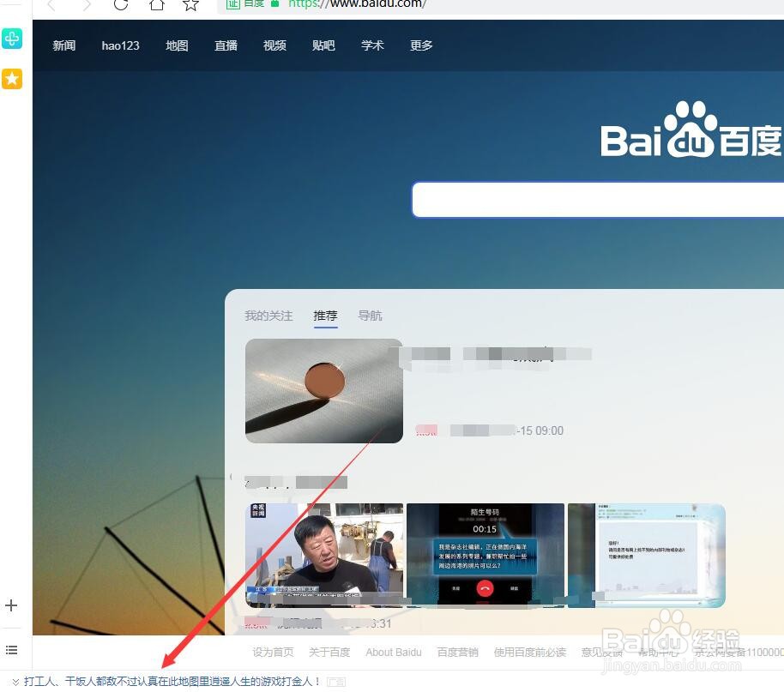Image resolution: width=784 pixels, height=692 pixels.
Task: Add a sidebar app with the plus icon
Action: [11, 605]
